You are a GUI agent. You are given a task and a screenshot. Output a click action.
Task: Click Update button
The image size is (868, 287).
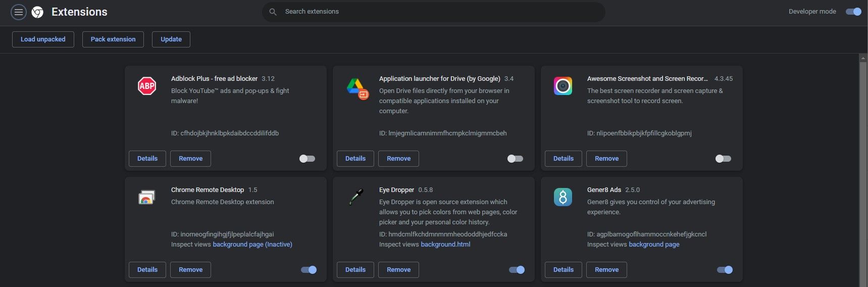click(x=171, y=39)
